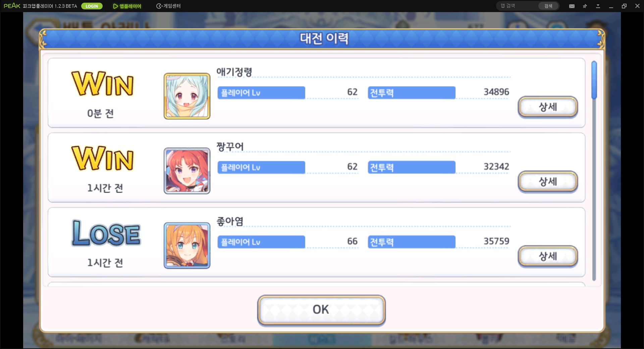
Task: Restore window using the overlapping squares icon
Action: coord(624,6)
